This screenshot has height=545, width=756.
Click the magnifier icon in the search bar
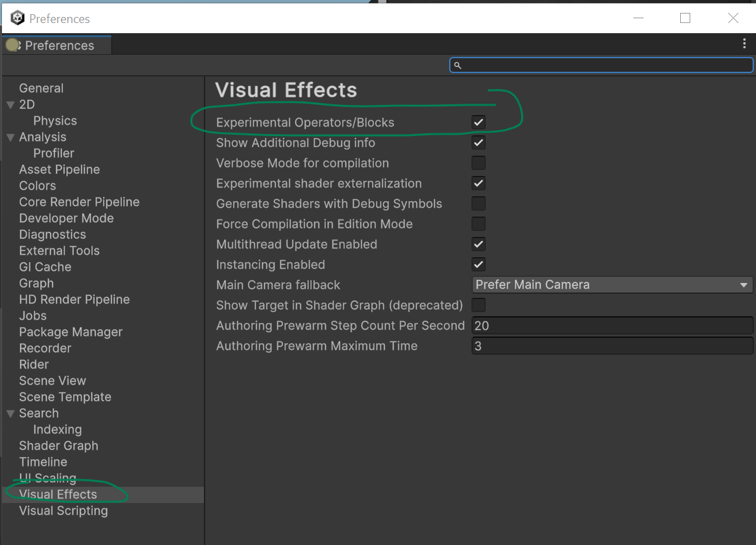[x=457, y=64]
